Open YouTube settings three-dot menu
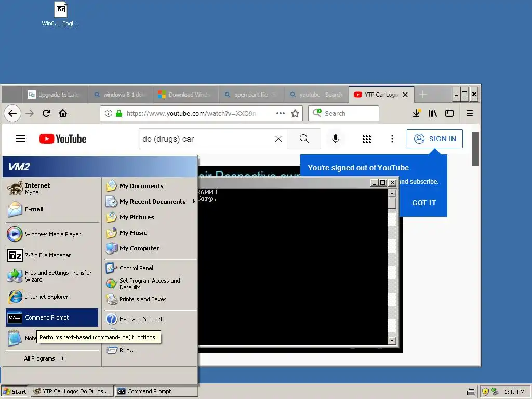This screenshot has width=532, height=399. (392, 139)
